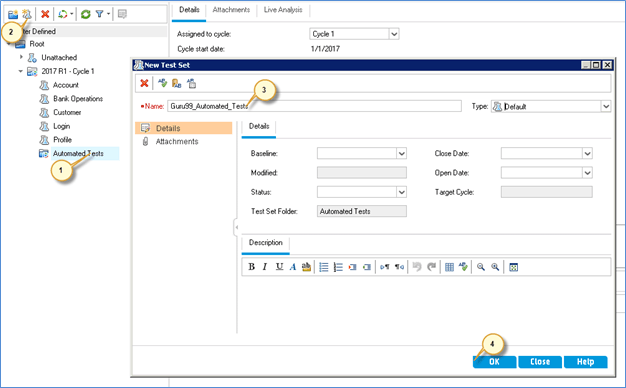
Task: Click the green Refresh All icon in the tree toolbar
Action: (x=85, y=14)
